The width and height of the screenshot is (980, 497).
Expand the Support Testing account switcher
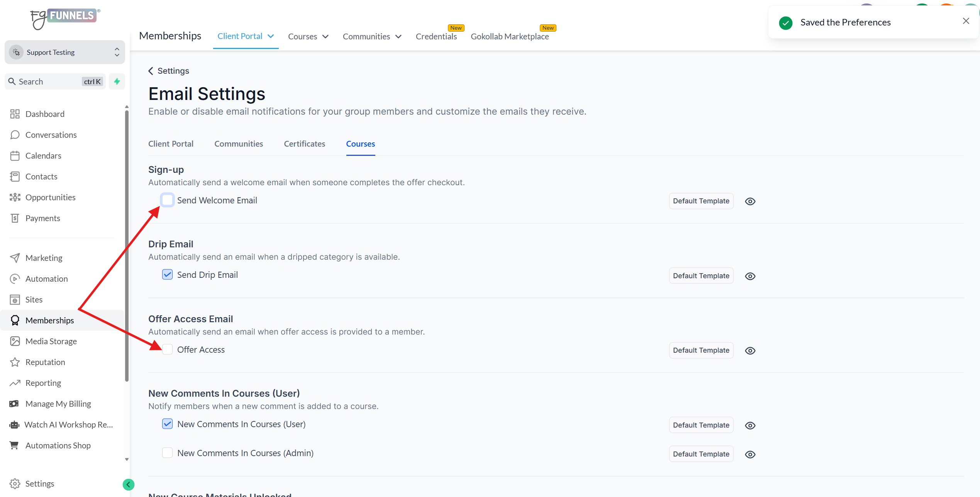click(x=65, y=52)
